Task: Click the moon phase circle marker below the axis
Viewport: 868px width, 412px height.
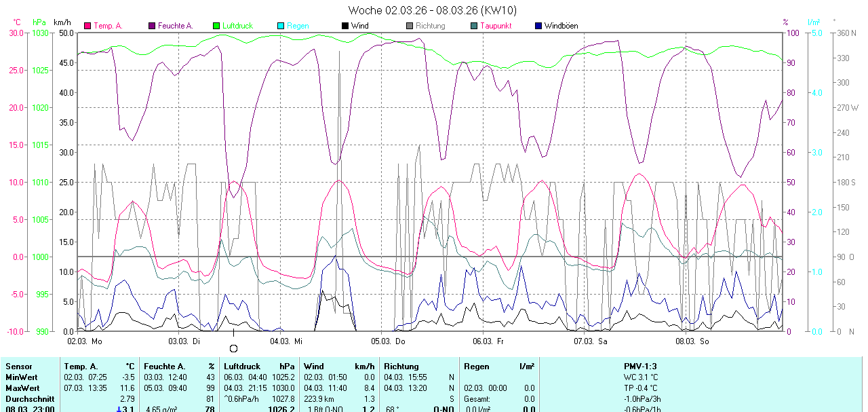Action: (x=234, y=349)
